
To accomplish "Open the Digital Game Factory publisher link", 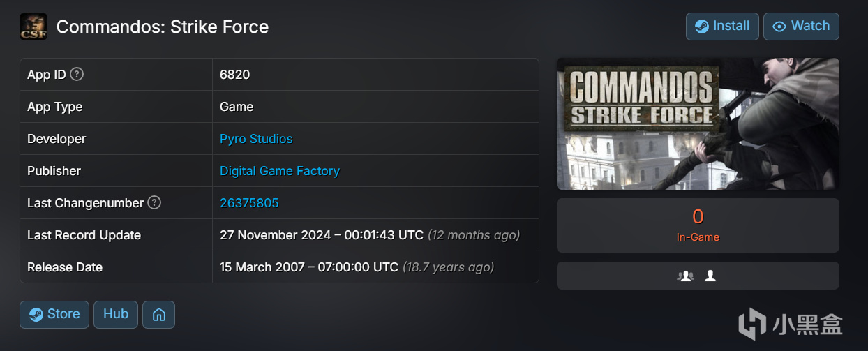I will [x=279, y=171].
